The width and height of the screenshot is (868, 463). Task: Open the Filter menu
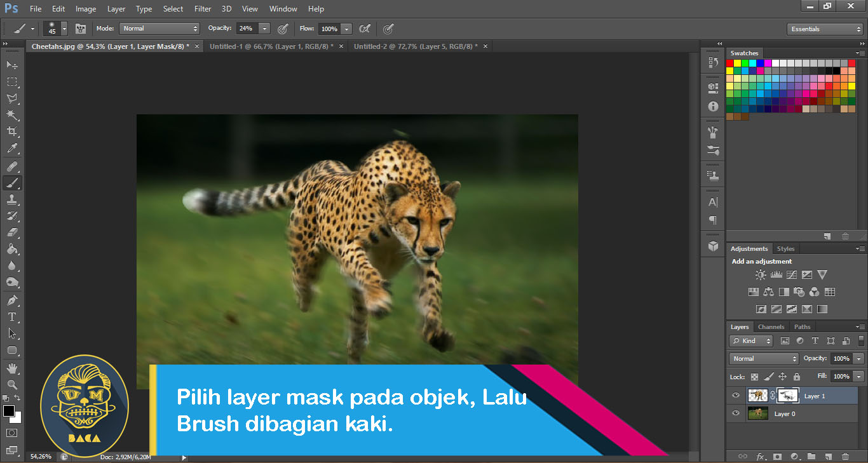[202, 8]
